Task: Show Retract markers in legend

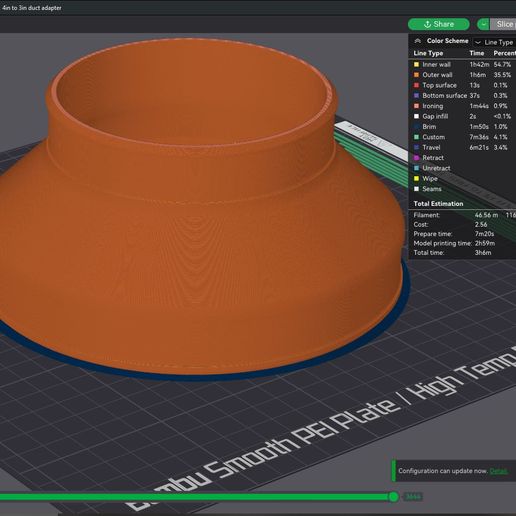Action: pos(416,158)
